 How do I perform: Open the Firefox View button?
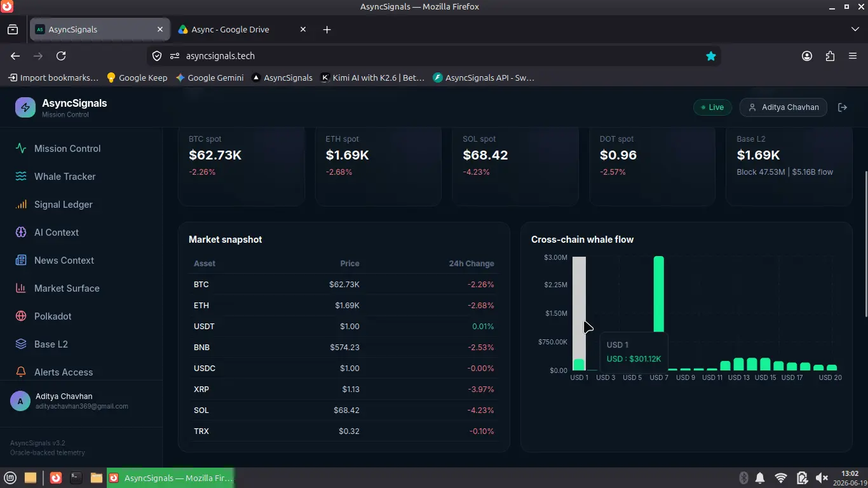pyautogui.click(x=13, y=29)
